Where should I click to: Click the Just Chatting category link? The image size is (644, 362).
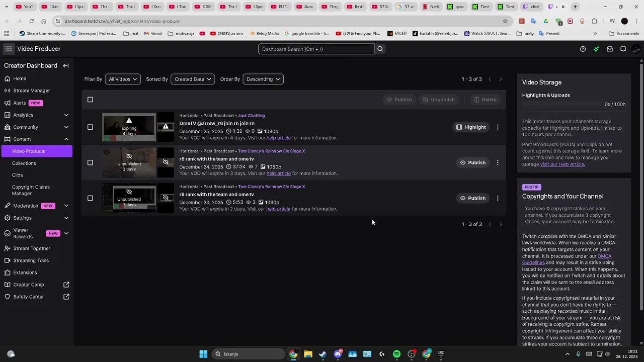click(252, 116)
